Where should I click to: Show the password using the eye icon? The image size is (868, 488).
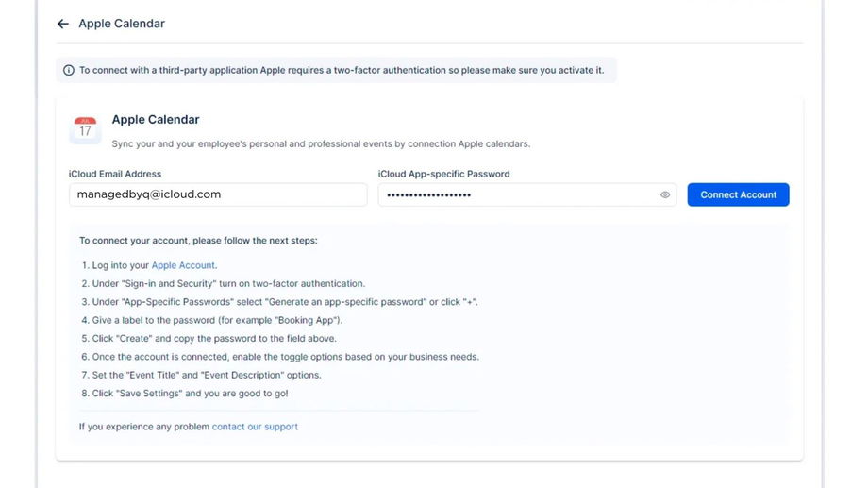click(665, 194)
